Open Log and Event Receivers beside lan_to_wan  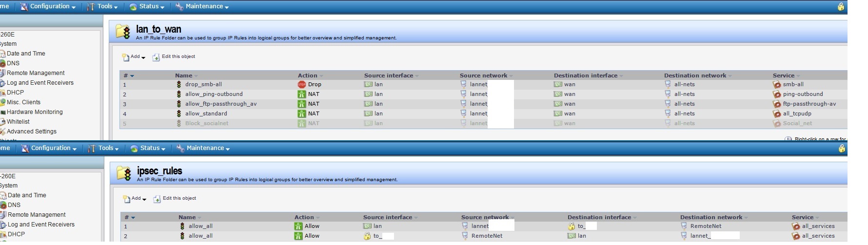[40, 83]
